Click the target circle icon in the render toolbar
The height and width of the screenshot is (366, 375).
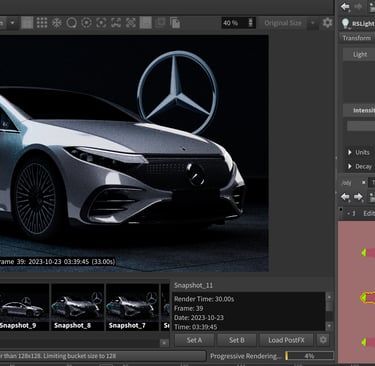(x=86, y=23)
